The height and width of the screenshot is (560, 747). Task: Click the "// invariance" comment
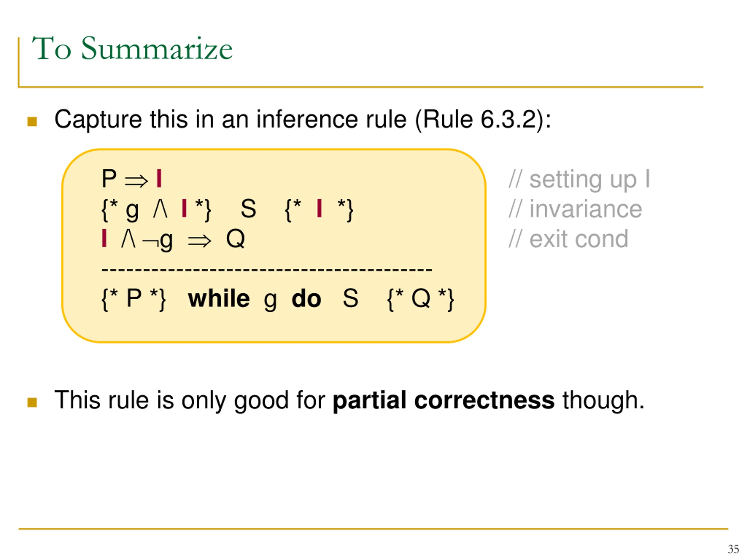pos(575,209)
